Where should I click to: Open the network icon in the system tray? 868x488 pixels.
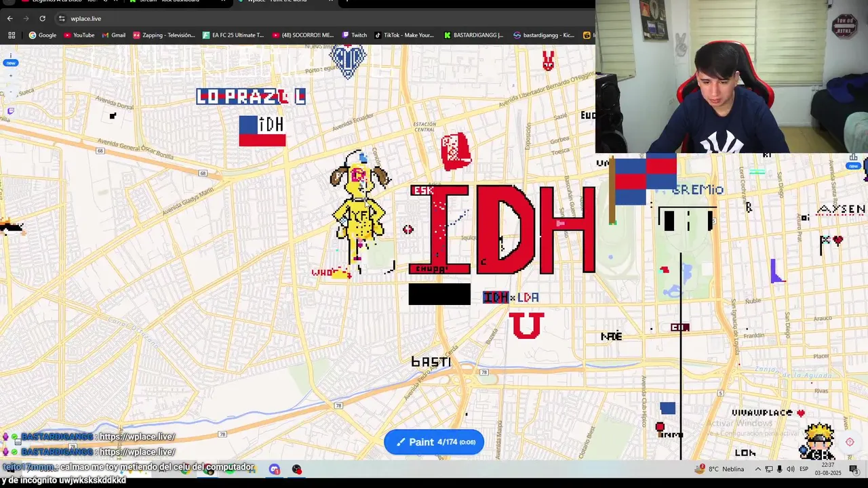(769, 469)
